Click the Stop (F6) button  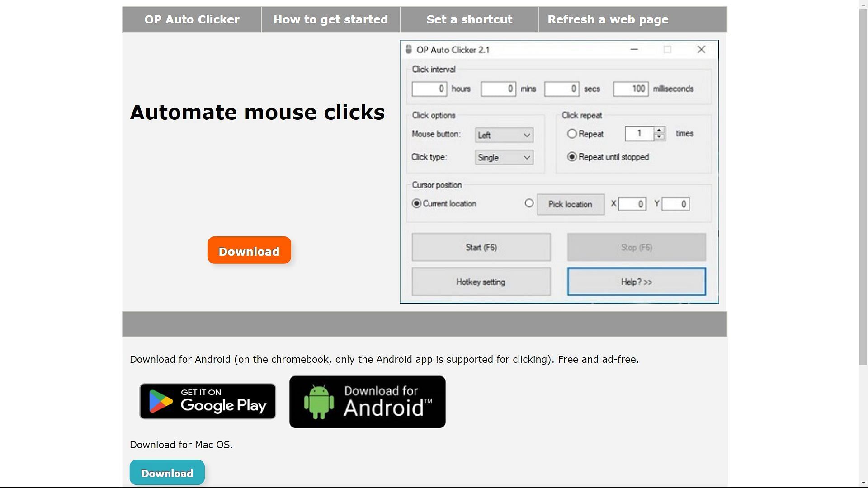[636, 247]
